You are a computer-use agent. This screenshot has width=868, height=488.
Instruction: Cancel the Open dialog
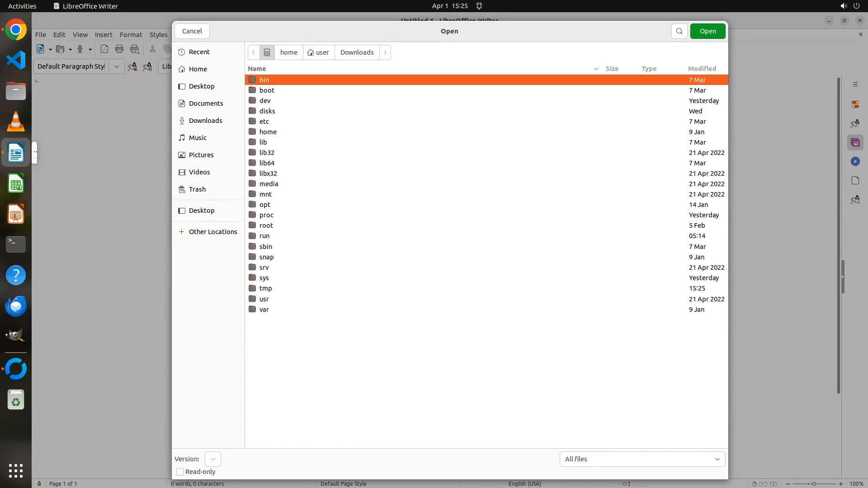[x=192, y=31]
